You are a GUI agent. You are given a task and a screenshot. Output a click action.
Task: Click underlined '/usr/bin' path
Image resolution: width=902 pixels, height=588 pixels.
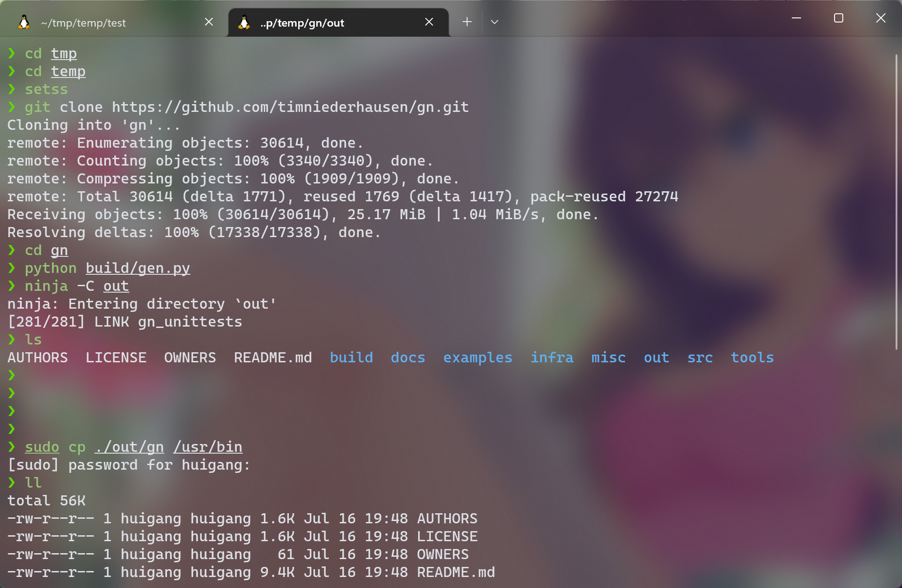pos(208,447)
